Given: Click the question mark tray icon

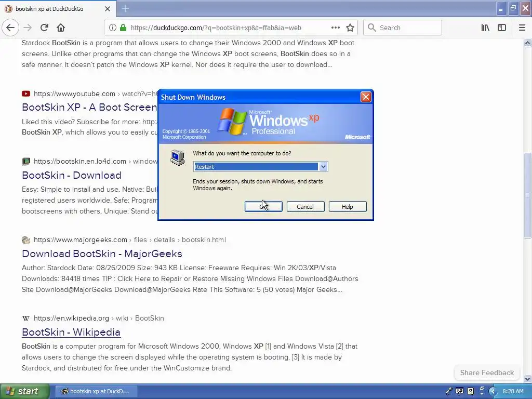Looking at the screenshot, I should 470,391.
